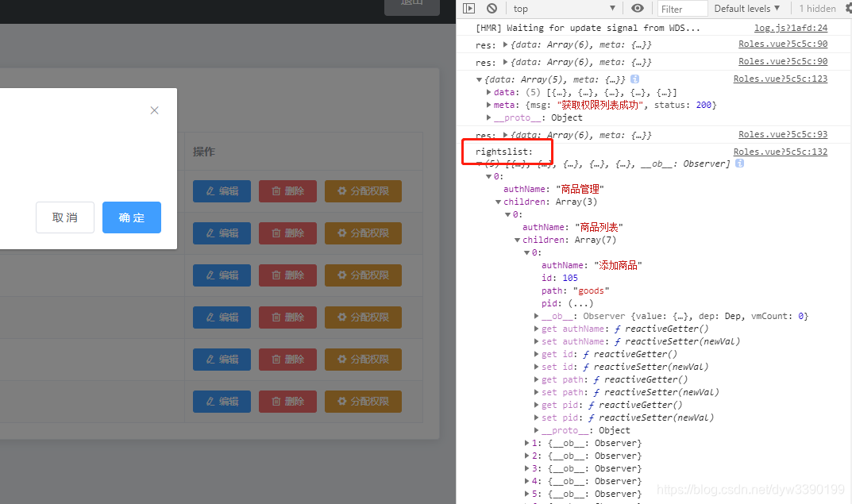Expand __proto__: Object under meta

488,117
